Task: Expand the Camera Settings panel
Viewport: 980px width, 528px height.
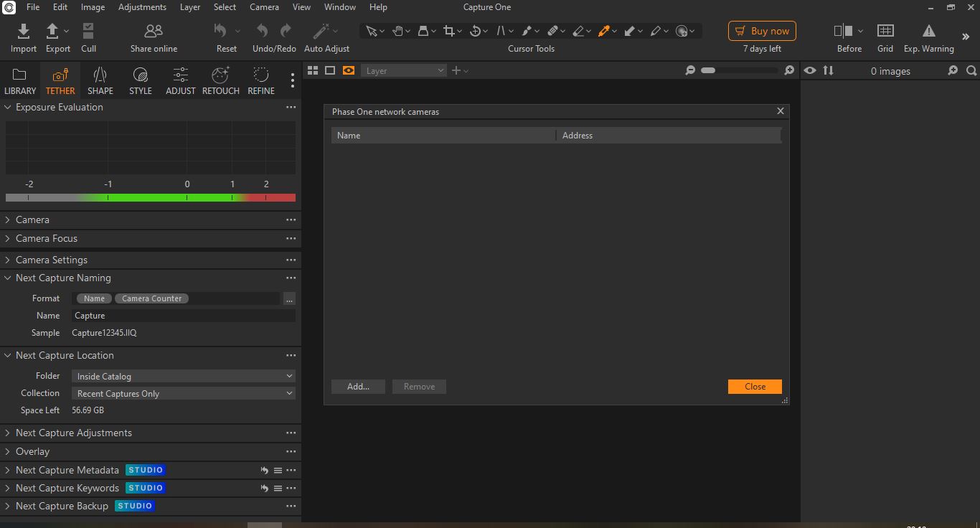Action: 52,260
